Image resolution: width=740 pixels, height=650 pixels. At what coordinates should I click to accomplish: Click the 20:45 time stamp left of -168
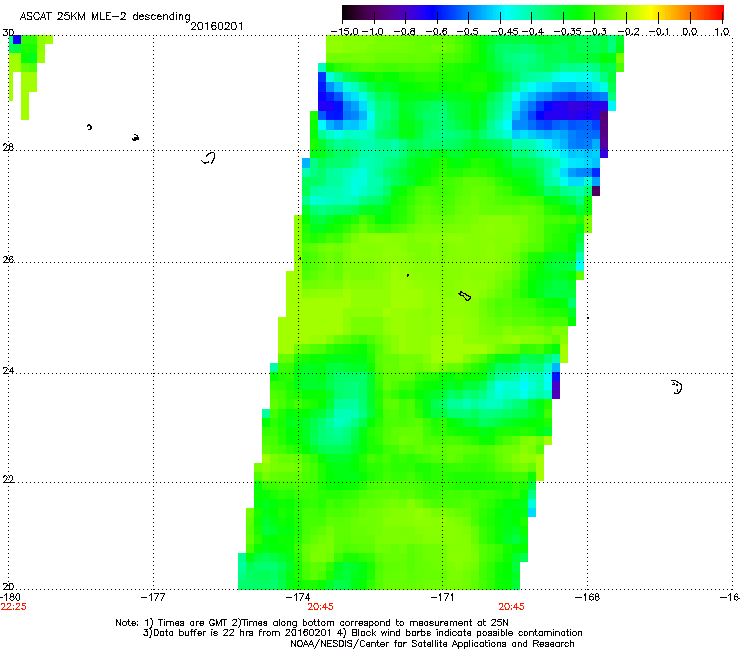512,607
